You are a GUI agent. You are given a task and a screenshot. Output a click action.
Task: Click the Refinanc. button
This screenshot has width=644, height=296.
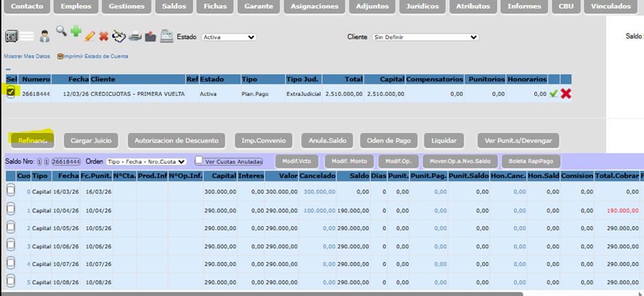point(32,140)
